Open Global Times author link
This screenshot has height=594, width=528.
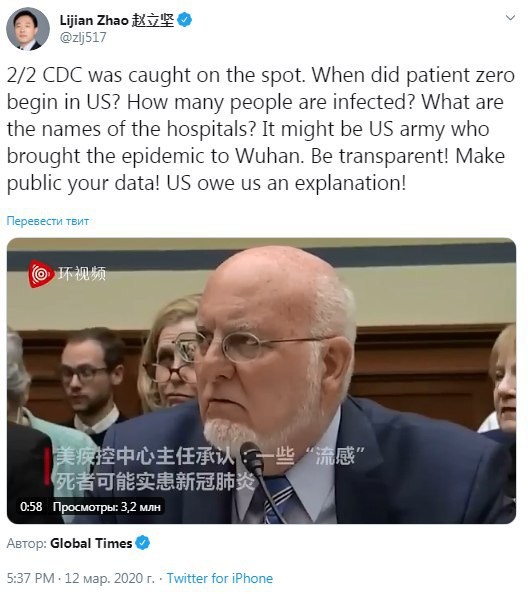[x=91, y=543]
